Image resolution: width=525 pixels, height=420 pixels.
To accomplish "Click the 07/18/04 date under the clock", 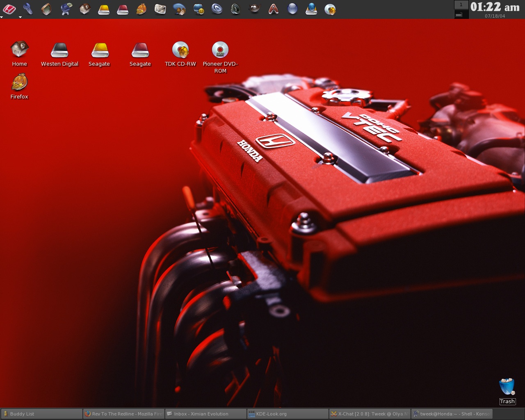I will tap(495, 16).
